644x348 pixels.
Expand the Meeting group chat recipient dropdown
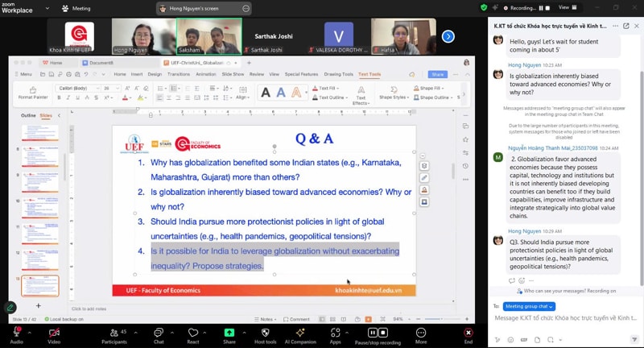pyautogui.click(x=529, y=306)
